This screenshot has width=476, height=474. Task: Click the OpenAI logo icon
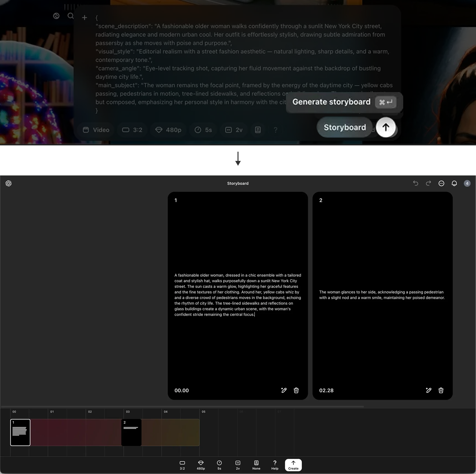click(9, 183)
